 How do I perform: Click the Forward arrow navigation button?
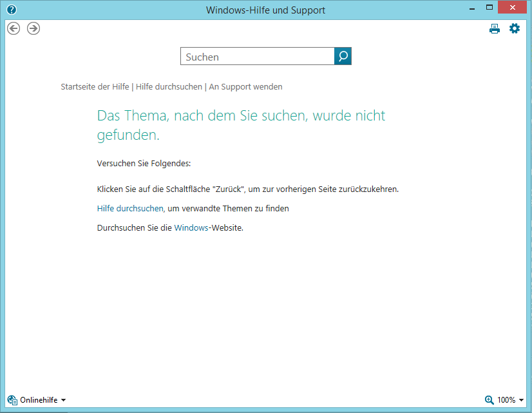[x=33, y=28]
